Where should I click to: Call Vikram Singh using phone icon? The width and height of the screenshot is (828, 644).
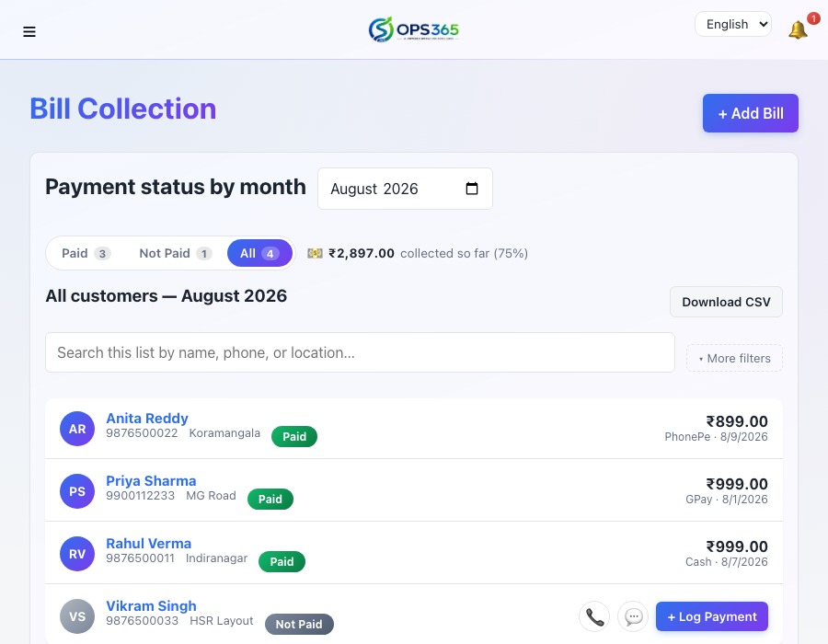click(x=594, y=616)
